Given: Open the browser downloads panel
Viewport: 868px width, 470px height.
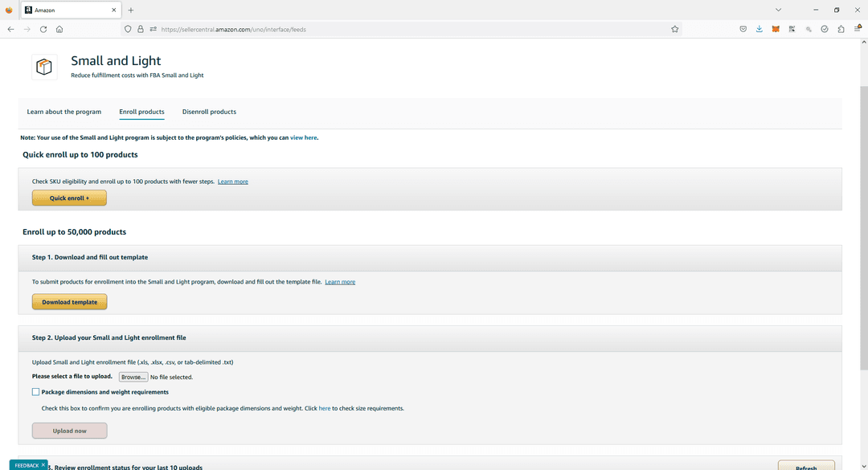Looking at the screenshot, I should click(759, 30).
